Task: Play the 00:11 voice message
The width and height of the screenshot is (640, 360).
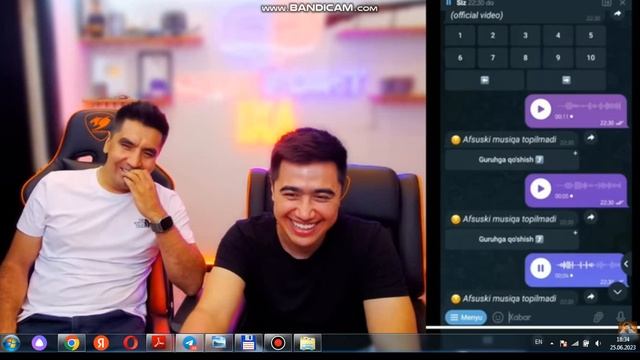Action: (540, 109)
